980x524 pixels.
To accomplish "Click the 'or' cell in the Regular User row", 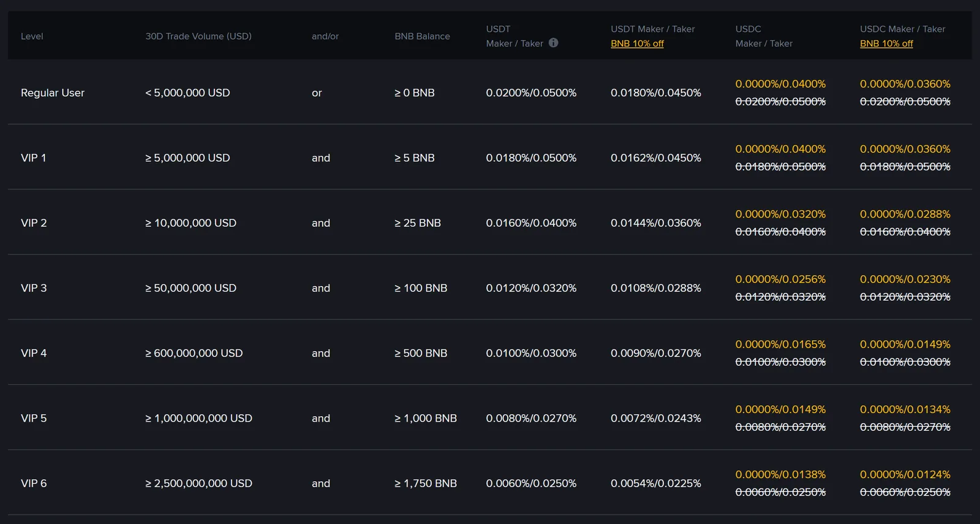I will [x=317, y=93].
